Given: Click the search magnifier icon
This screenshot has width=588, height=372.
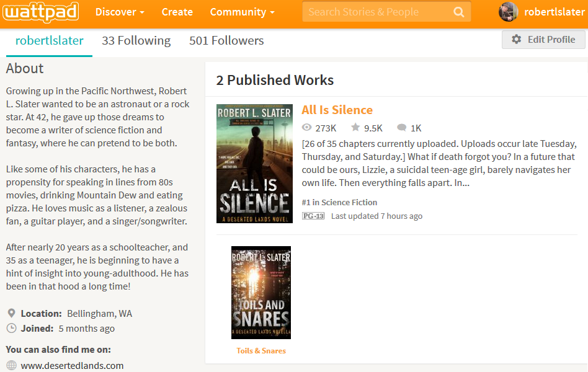Looking at the screenshot, I should click(x=458, y=12).
